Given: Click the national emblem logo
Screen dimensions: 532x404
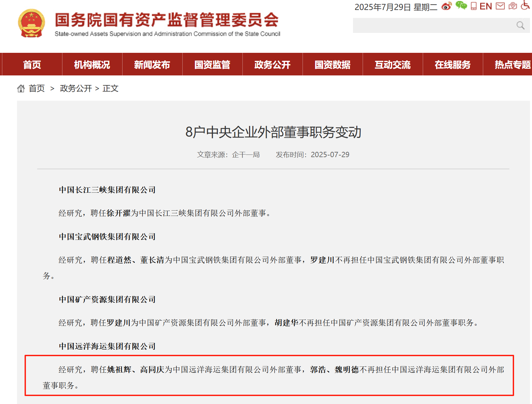Looking at the screenshot, I should point(32,23).
